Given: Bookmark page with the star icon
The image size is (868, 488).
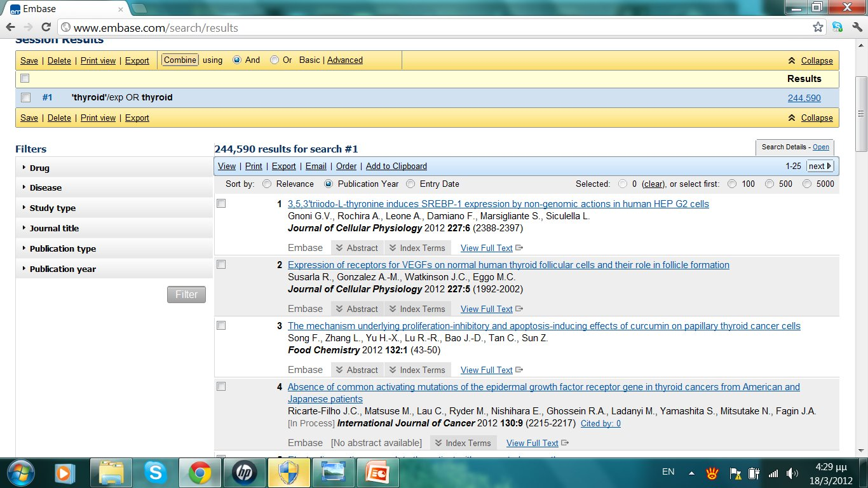Looking at the screenshot, I should pyautogui.click(x=818, y=27).
